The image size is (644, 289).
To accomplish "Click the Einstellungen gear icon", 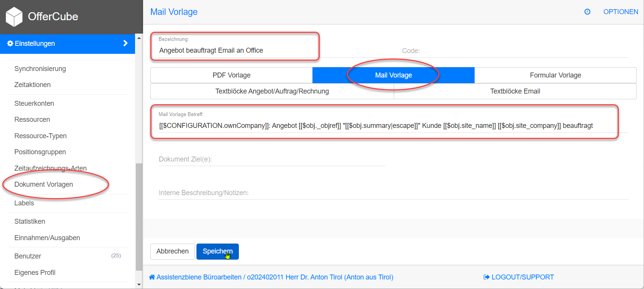I will pyautogui.click(x=10, y=44).
